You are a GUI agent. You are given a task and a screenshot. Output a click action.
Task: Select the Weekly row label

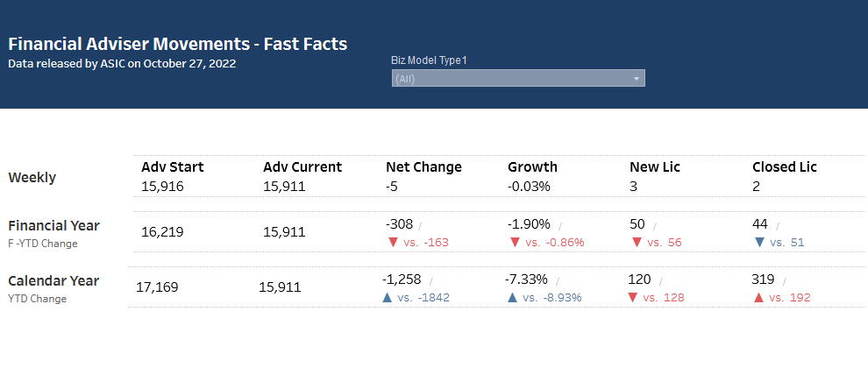[32, 178]
